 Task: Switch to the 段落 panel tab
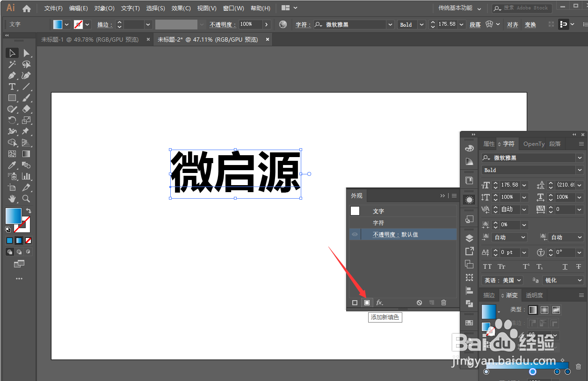tap(555, 144)
